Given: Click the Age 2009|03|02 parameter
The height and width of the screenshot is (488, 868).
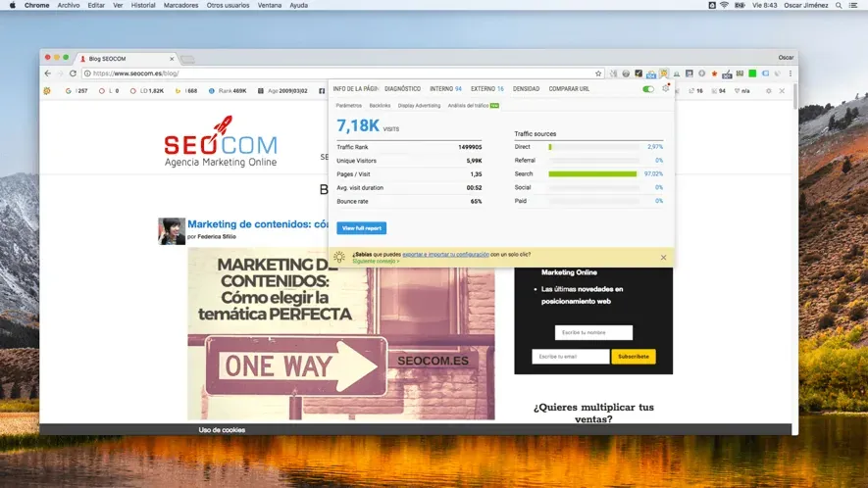Looking at the screenshot, I should point(282,91).
